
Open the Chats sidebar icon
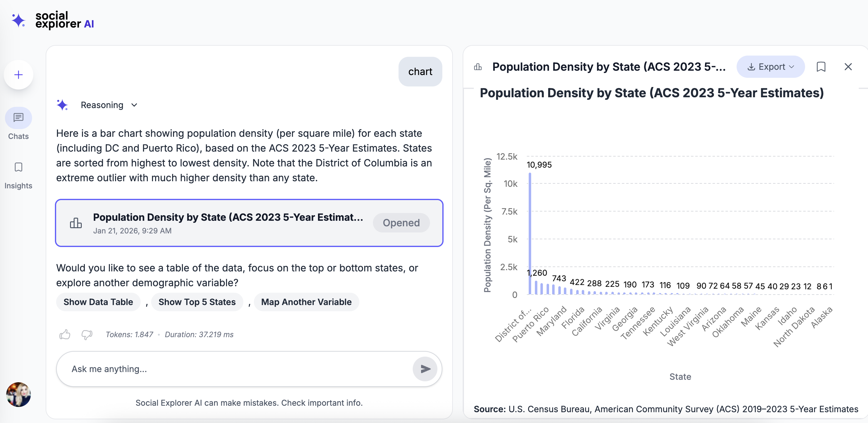pyautogui.click(x=19, y=118)
